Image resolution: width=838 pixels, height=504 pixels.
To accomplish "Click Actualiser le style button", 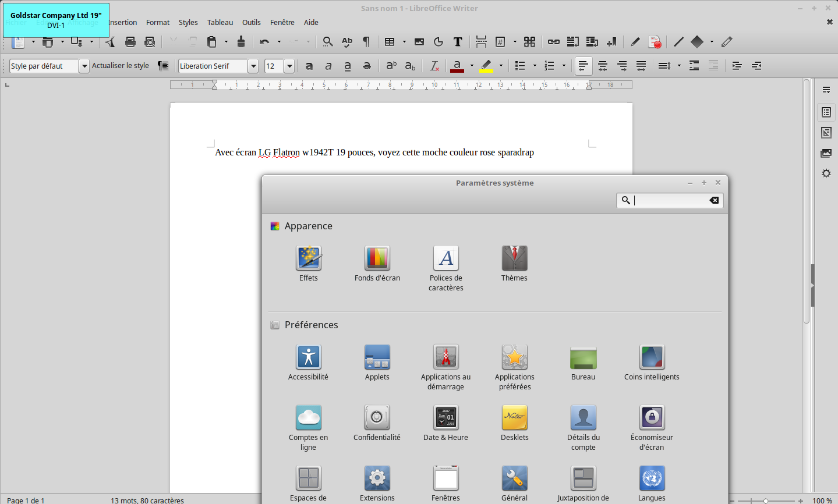I will [x=121, y=66].
